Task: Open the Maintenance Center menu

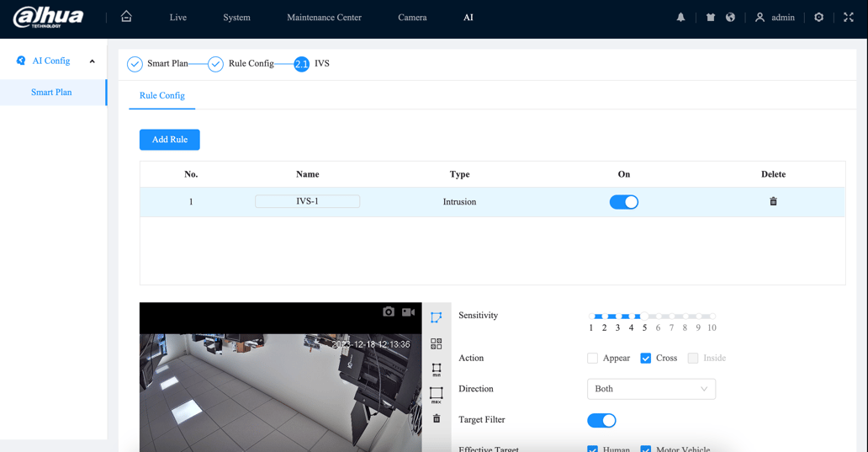Action: click(324, 18)
